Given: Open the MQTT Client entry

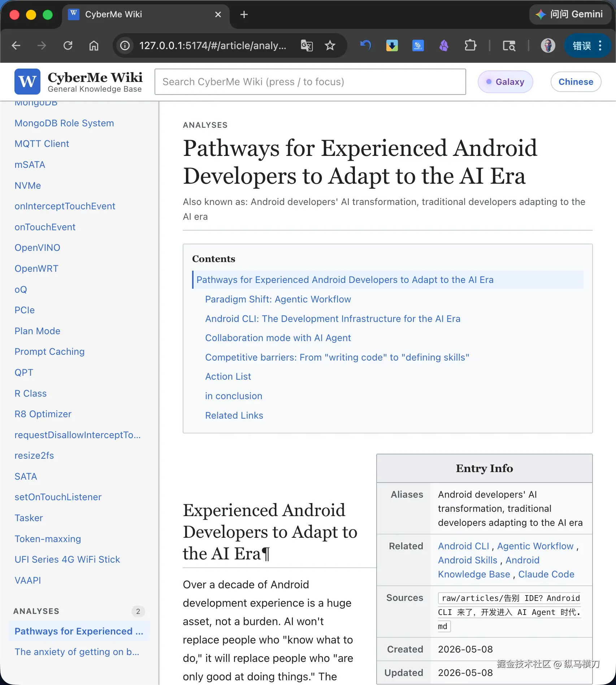Looking at the screenshot, I should pos(42,144).
